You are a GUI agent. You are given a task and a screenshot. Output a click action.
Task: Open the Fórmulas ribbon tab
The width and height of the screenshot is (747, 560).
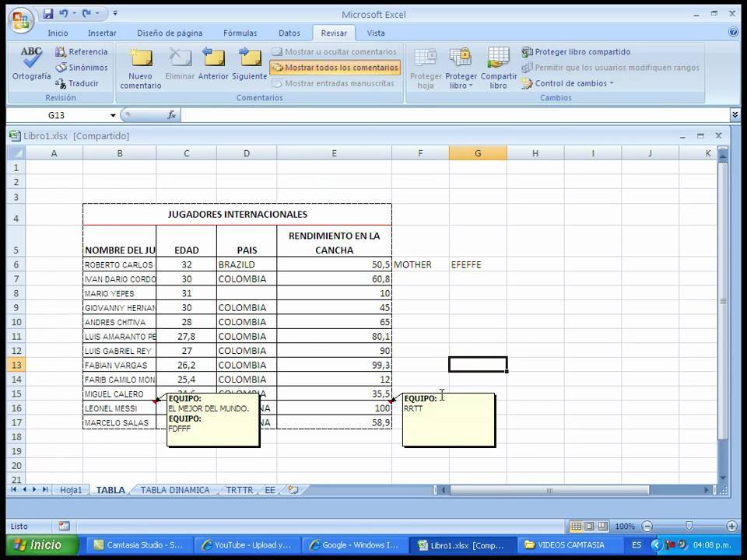pos(240,33)
